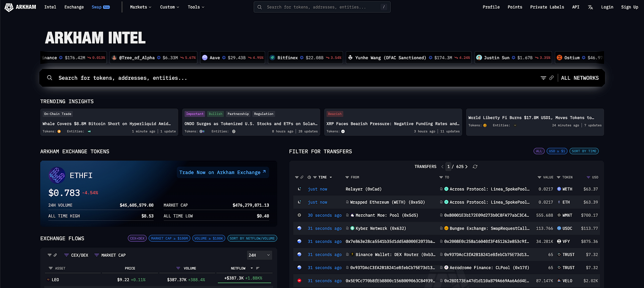
Task: Open the Points nav item
Action: tap(515, 7)
